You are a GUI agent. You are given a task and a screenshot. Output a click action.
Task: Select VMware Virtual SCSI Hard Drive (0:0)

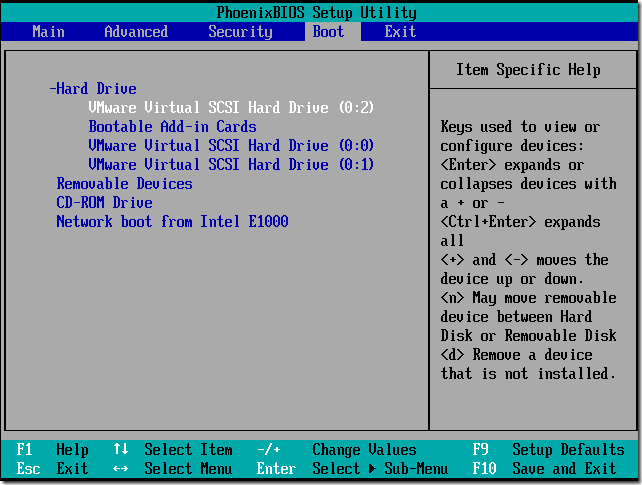pos(231,145)
